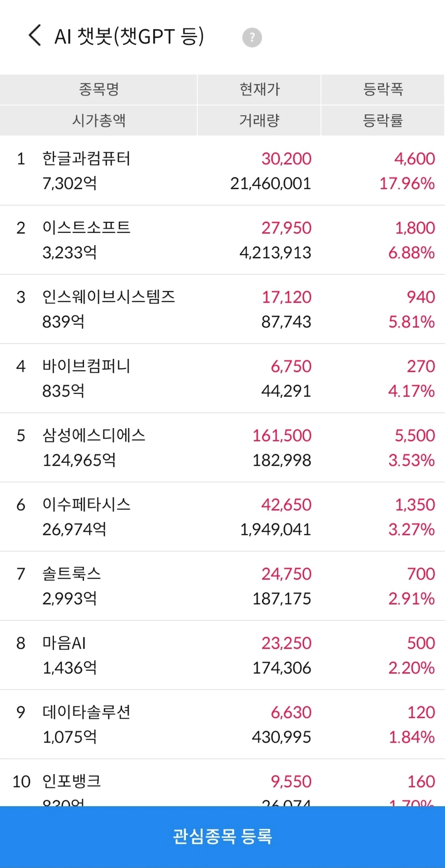The image size is (445, 868).
Task: Sort by 시가총액 column header
Action: point(99,120)
